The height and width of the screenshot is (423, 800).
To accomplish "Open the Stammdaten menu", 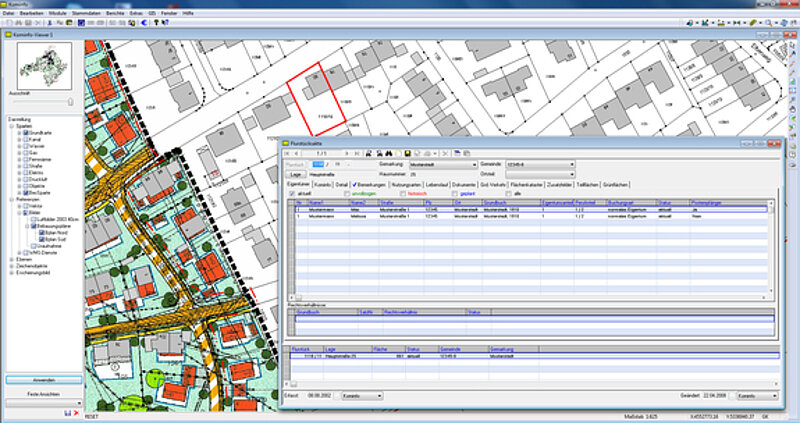I will (86, 13).
